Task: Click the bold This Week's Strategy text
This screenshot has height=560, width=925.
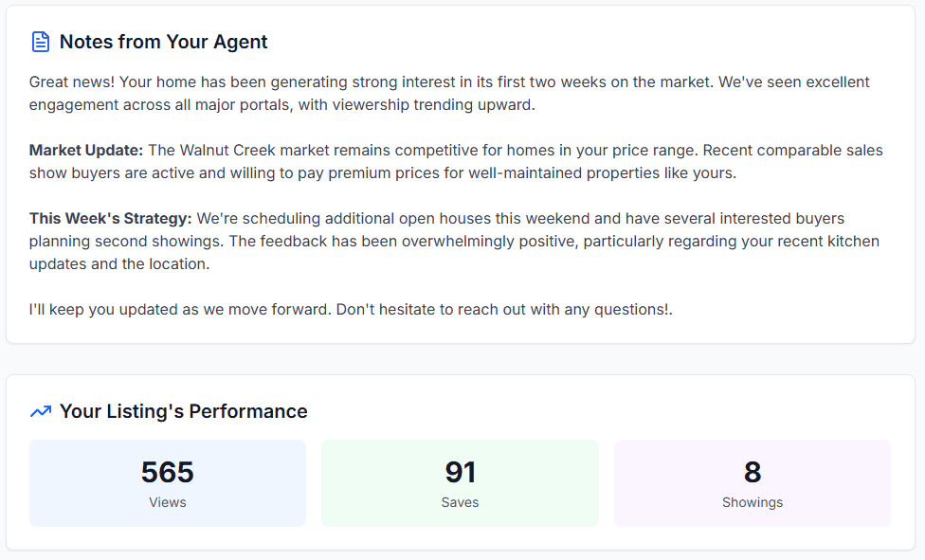Action: [x=110, y=218]
